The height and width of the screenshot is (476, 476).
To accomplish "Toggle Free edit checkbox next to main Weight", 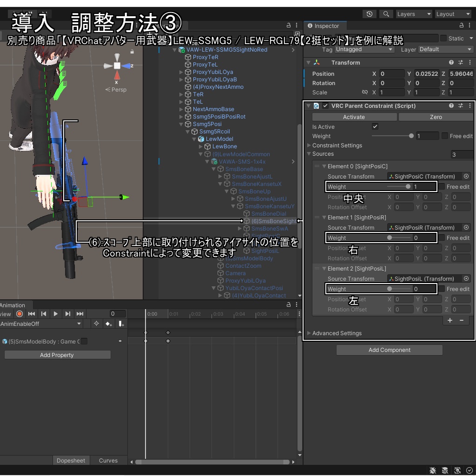I will 445,136.
